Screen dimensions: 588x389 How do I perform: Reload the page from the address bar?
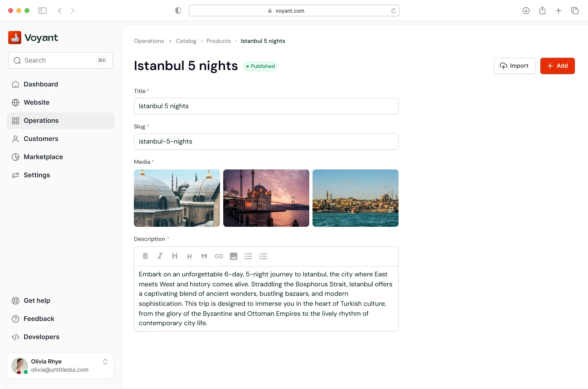[x=393, y=11]
